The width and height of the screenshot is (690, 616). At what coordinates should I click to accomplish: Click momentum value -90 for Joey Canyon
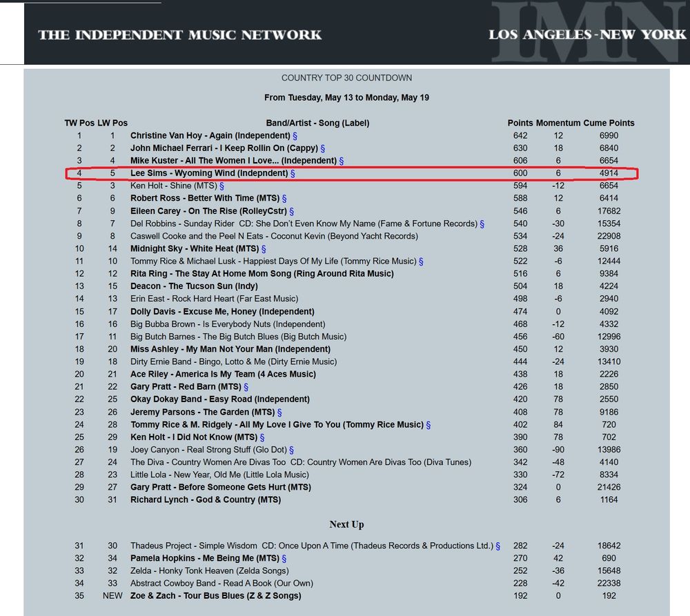pyautogui.click(x=558, y=450)
